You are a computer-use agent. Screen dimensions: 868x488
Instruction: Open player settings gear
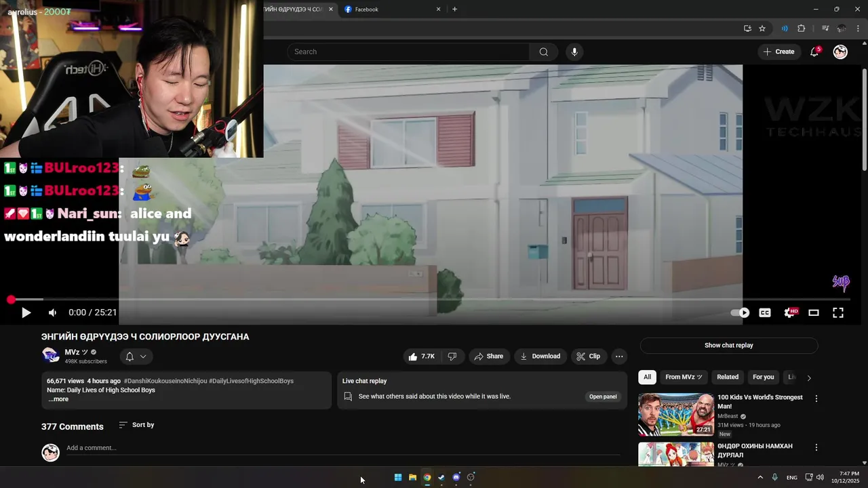(790, 312)
